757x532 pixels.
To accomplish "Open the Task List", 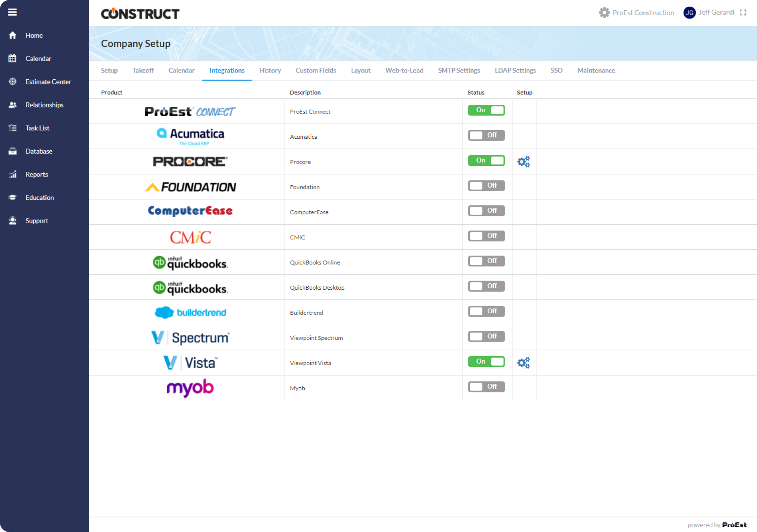I will pyautogui.click(x=37, y=128).
